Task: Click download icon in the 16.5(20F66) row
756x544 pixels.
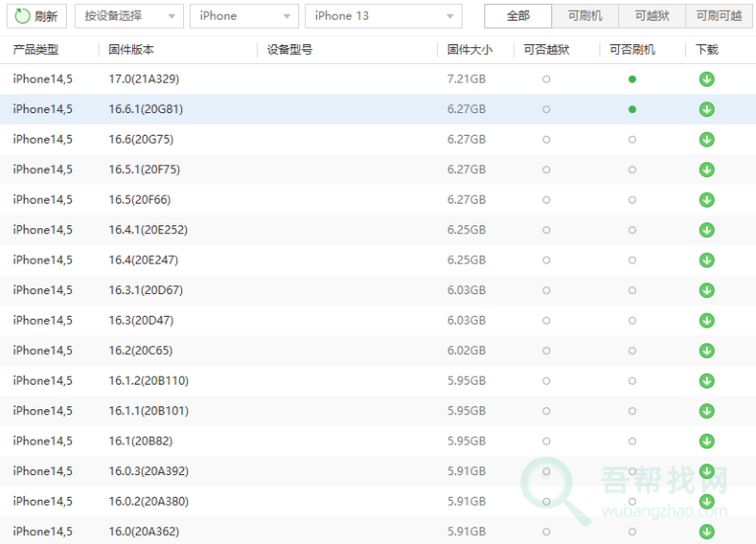Action: click(x=706, y=200)
